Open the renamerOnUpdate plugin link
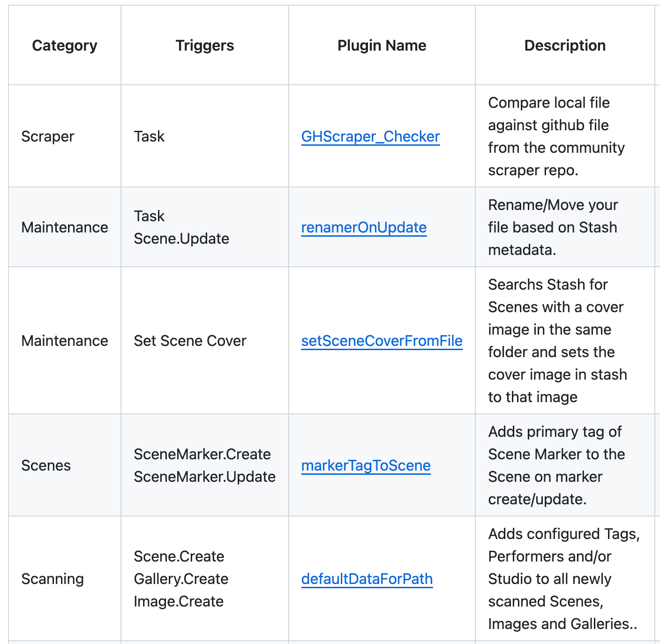This screenshot has width=660, height=644. click(x=364, y=227)
